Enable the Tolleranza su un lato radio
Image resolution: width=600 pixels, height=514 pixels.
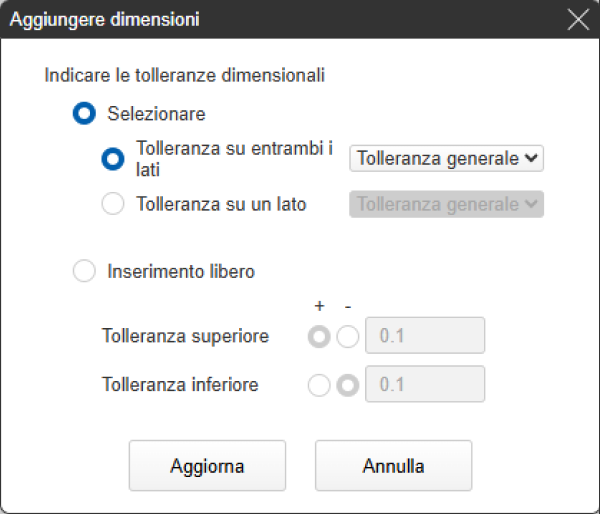coord(114,204)
